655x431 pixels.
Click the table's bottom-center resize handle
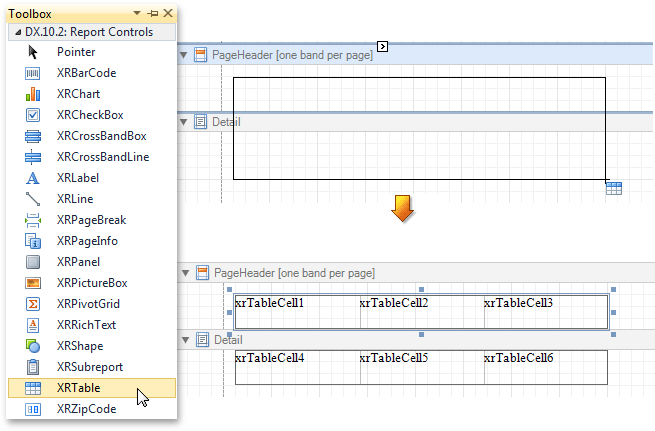coord(421,335)
